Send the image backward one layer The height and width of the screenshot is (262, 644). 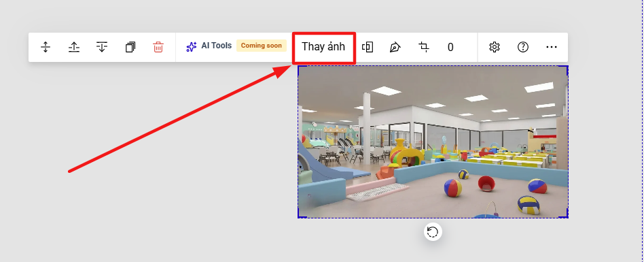click(x=102, y=48)
